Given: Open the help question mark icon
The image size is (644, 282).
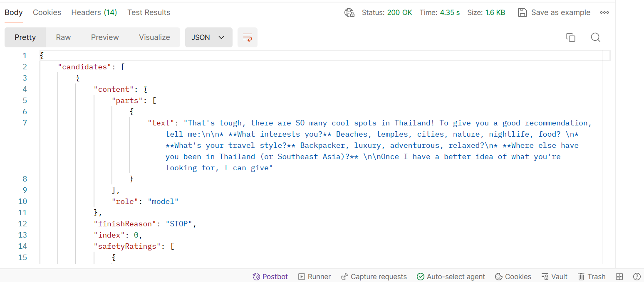Looking at the screenshot, I should (x=637, y=277).
